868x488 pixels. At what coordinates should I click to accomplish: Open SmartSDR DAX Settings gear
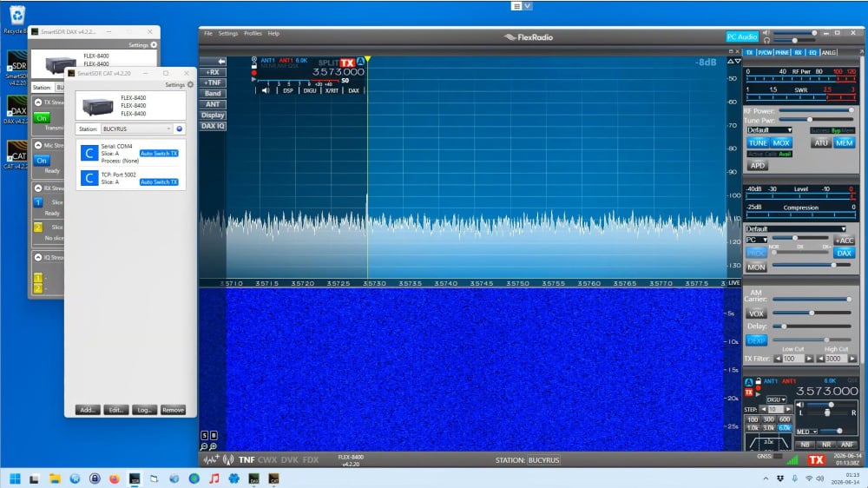[154, 45]
